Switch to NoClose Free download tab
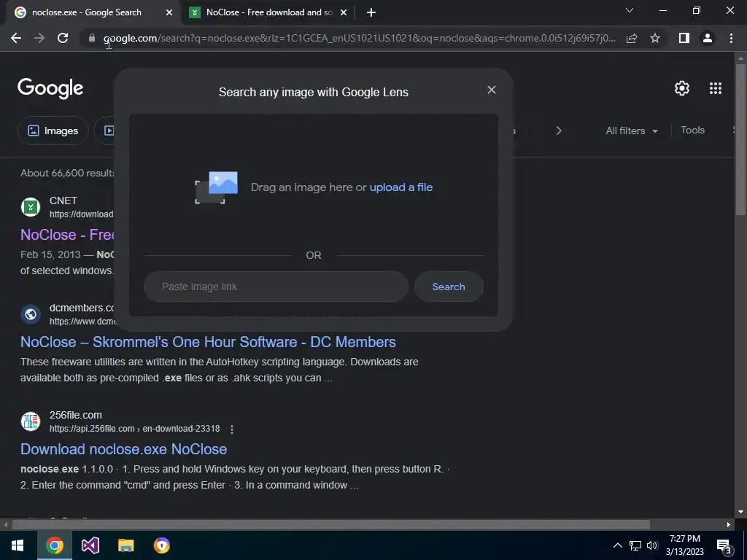 [x=269, y=12]
